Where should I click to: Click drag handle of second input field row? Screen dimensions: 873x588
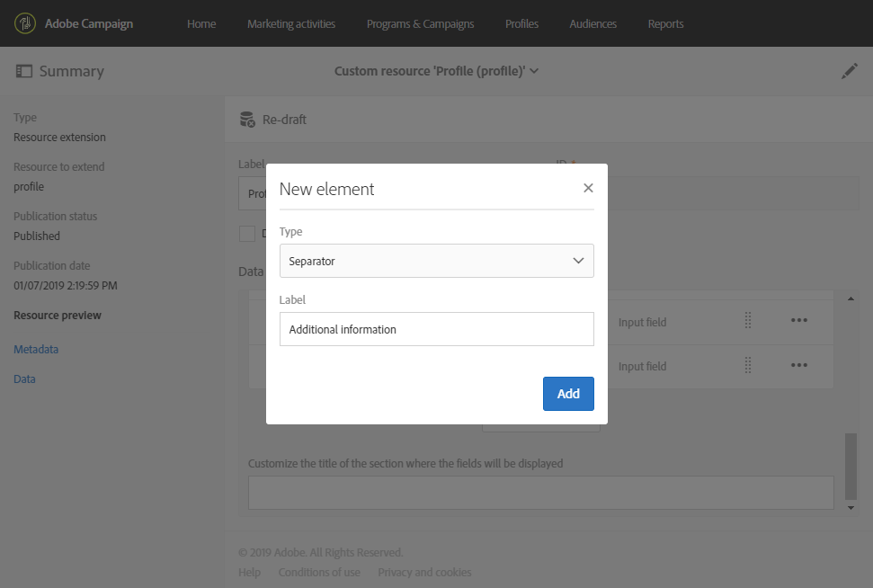tap(748, 366)
